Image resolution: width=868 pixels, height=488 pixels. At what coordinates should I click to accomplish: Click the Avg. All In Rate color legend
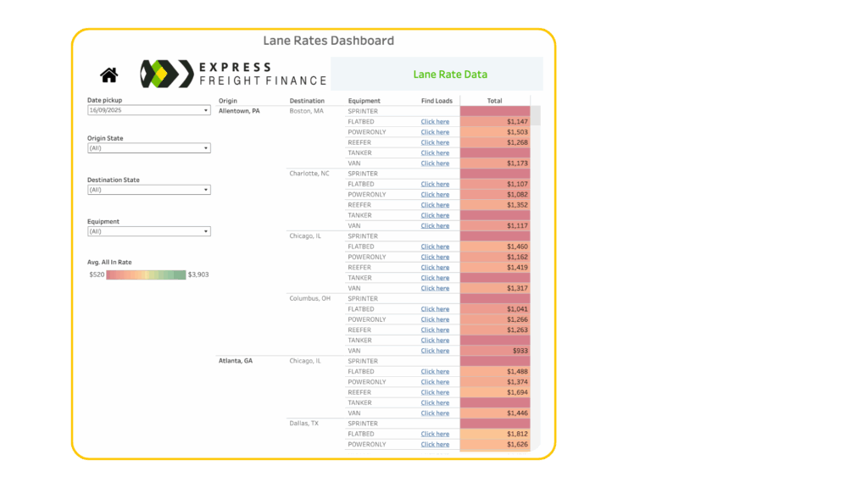(x=146, y=274)
